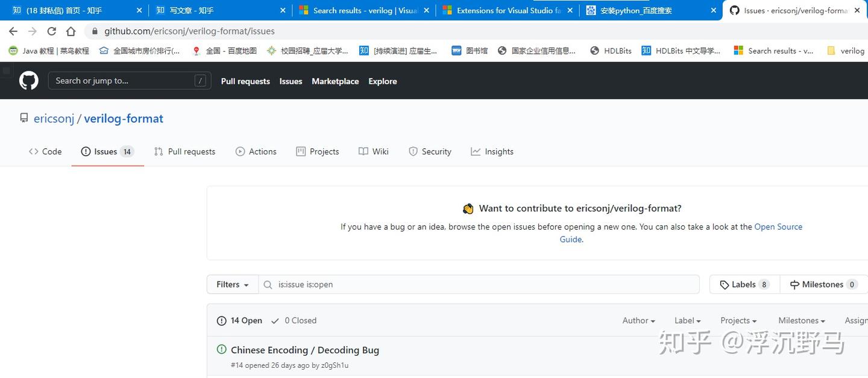Expand the Label filter dropdown
868x378 pixels.
687,320
